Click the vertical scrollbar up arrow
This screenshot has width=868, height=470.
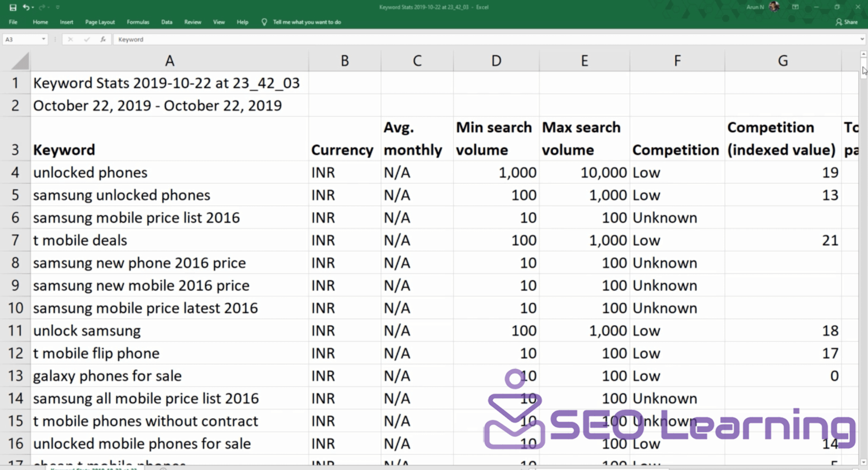pyautogui.click(x=863, y=54)
